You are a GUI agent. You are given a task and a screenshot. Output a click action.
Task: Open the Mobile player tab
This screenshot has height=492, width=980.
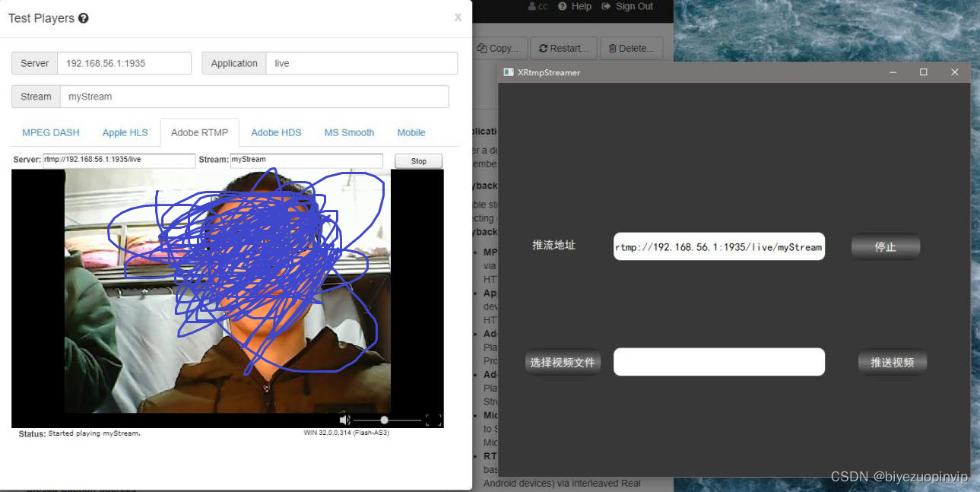(411, 132)
